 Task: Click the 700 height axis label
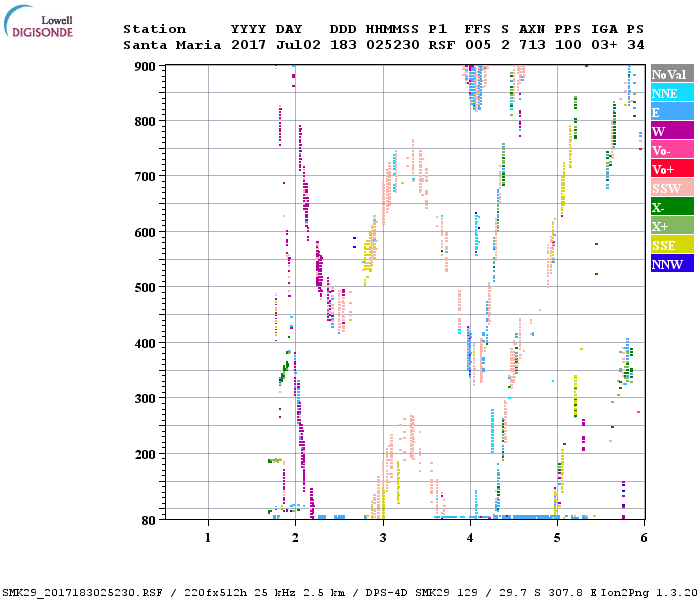(145, 177)
